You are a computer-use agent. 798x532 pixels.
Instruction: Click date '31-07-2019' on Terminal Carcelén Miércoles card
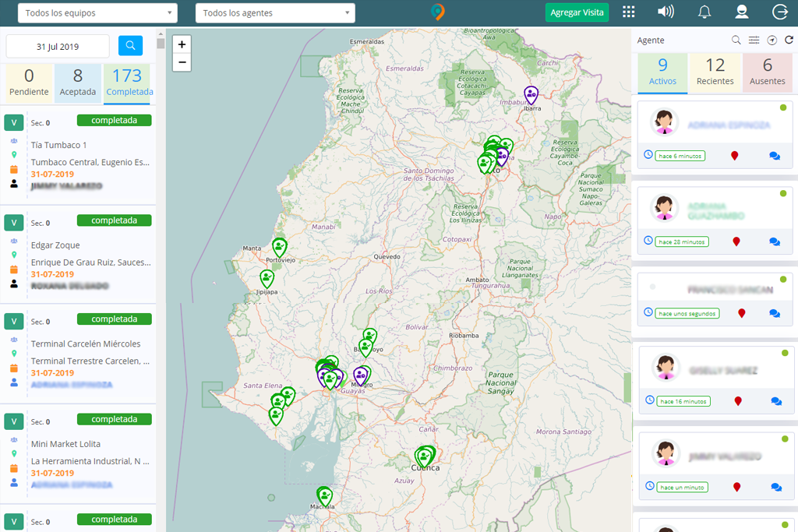pos(52,373)
